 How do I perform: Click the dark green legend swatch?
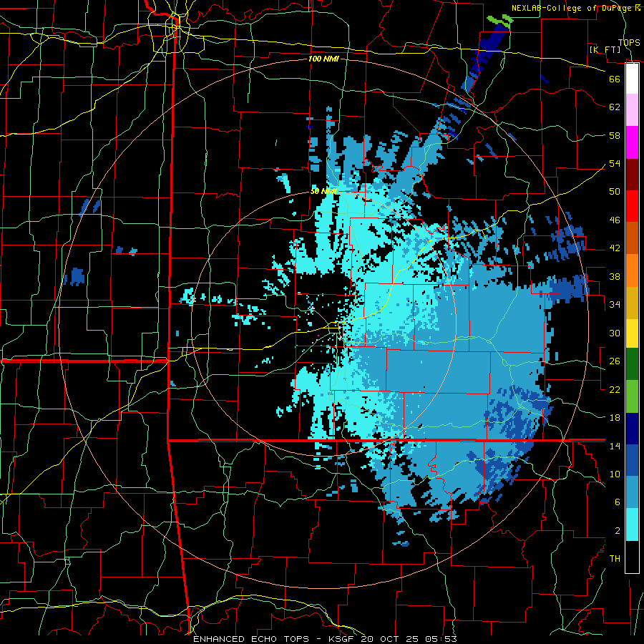click(632, 364)
